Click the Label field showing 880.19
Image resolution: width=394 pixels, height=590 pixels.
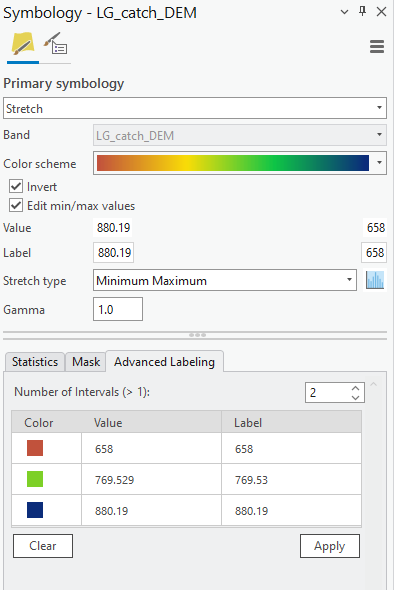(114, 252)
